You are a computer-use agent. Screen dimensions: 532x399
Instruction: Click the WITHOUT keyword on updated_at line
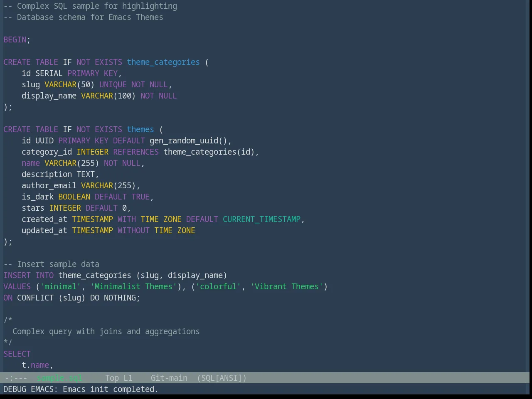(x=134, y=230)
